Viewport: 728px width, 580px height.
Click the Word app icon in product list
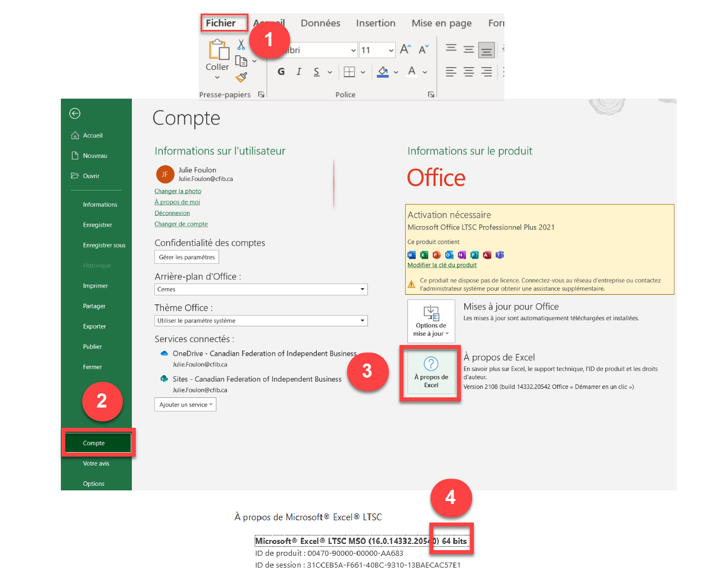click(411, 255)
